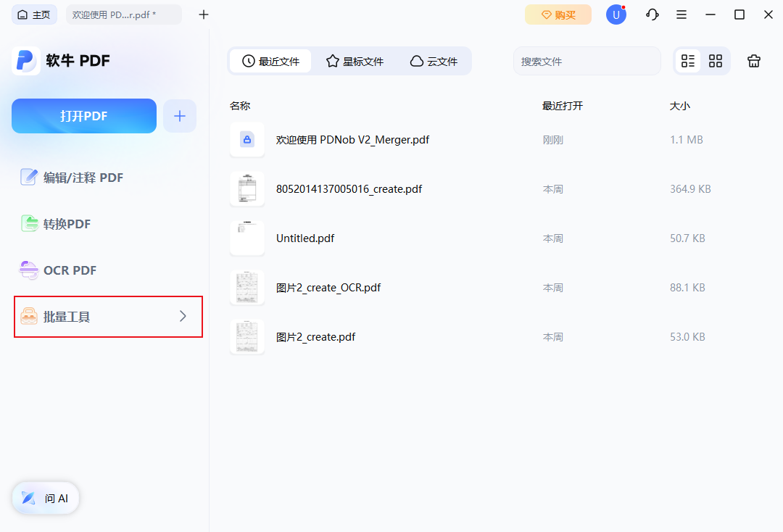Click thumbnail of 8052014137005016_create.pdf
Screen dimensions: 783x532
[247, 189]
